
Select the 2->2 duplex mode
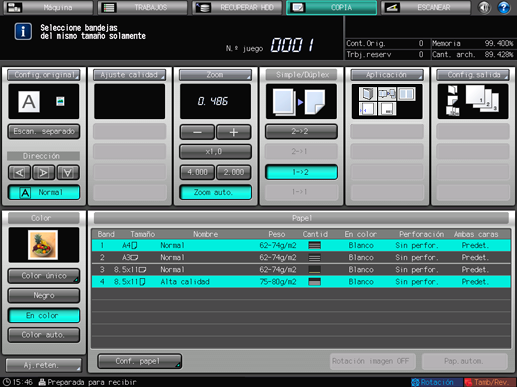tap(301, 131)
